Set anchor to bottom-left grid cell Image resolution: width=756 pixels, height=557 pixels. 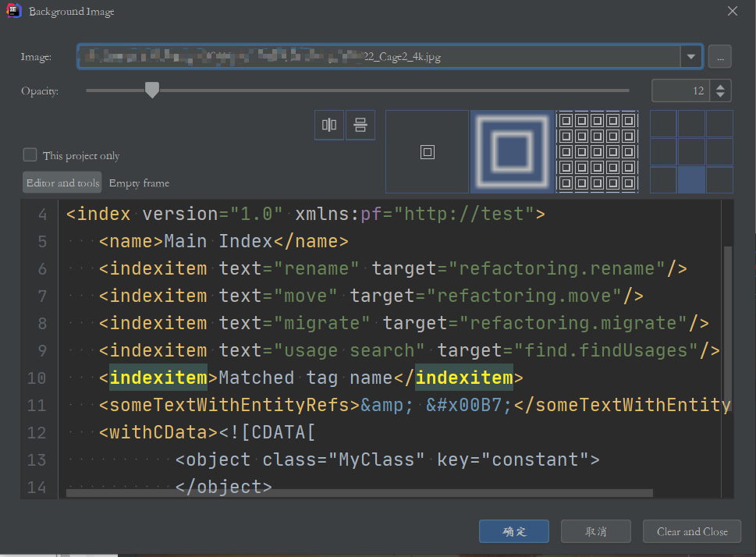[663, 180]
